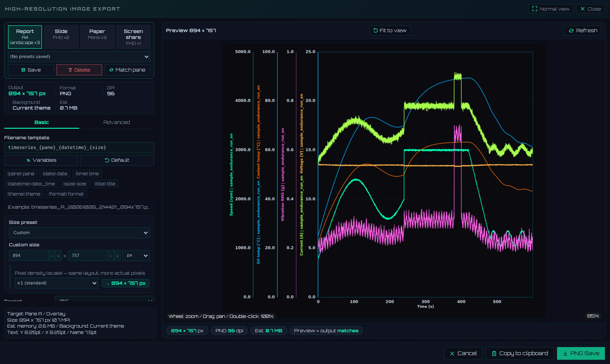Click the Variables button
The image size is (610, 364).
point(41,160)
